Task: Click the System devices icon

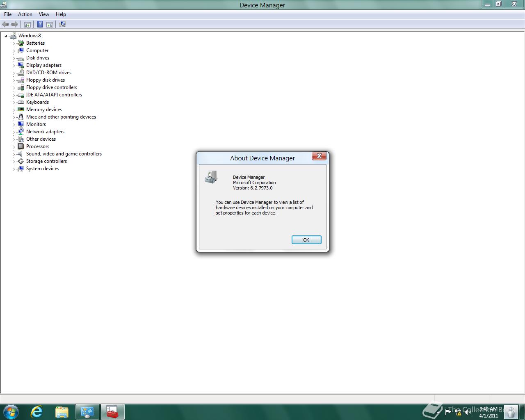Action: pyautogui.click(x=21, y=169)
